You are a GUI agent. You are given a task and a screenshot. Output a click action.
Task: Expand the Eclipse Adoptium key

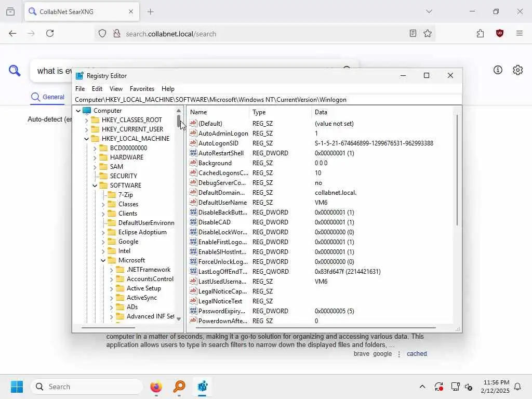pos(103,232)
